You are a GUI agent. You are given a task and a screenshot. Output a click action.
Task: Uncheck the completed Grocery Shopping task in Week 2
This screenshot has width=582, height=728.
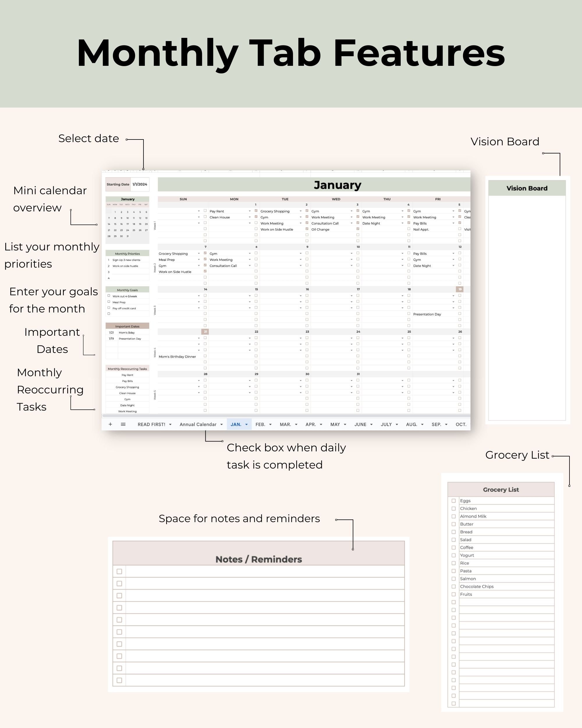point(205,254)
